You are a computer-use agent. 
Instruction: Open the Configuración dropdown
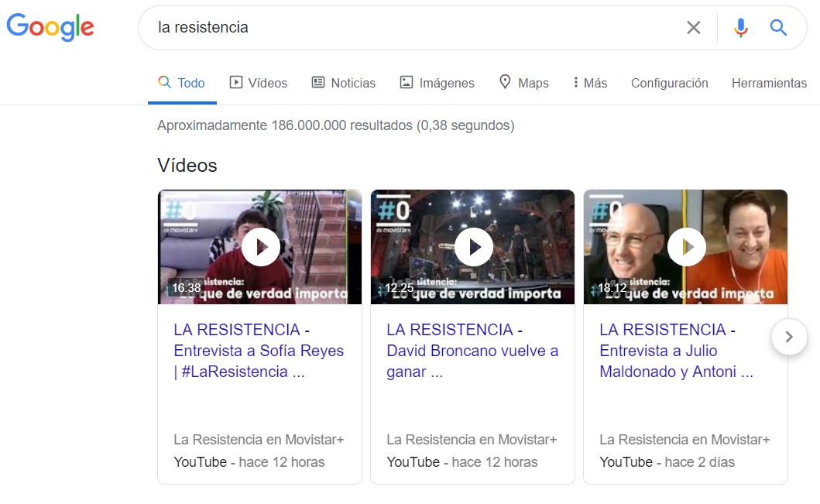click(669, 83)
